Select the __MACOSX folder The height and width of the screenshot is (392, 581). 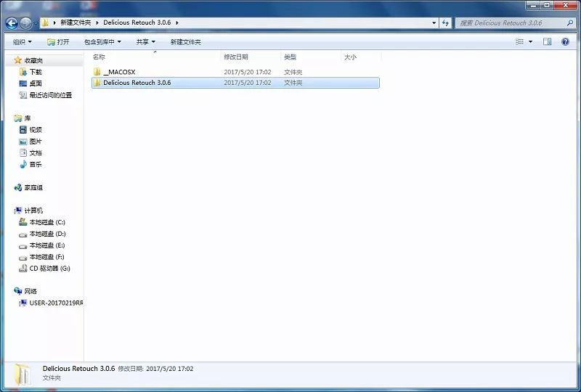tap(119, 72)
